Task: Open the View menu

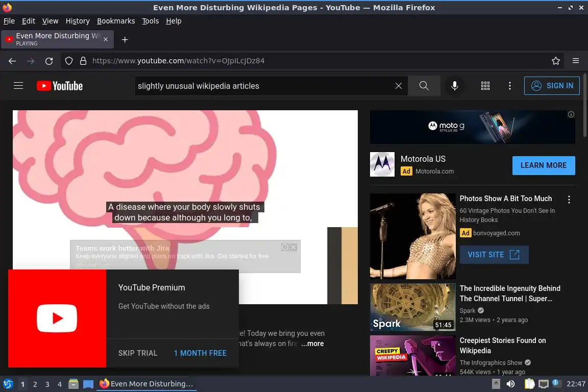Action: click(50, 21)
